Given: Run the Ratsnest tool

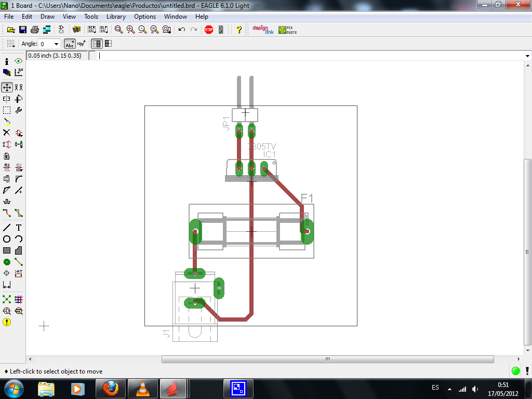Looking at the screenshot, I should click(7, 299).
